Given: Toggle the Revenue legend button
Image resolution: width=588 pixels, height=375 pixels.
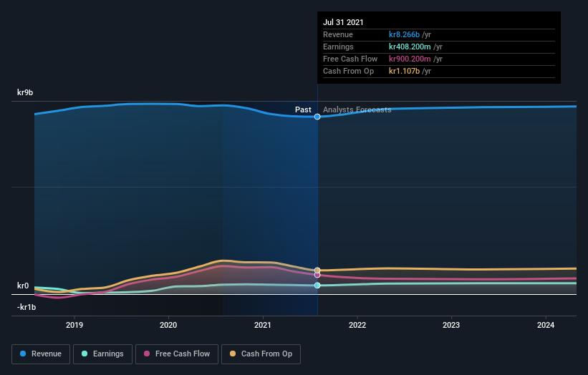Looking at the screenshot, I should pos(41,354).
